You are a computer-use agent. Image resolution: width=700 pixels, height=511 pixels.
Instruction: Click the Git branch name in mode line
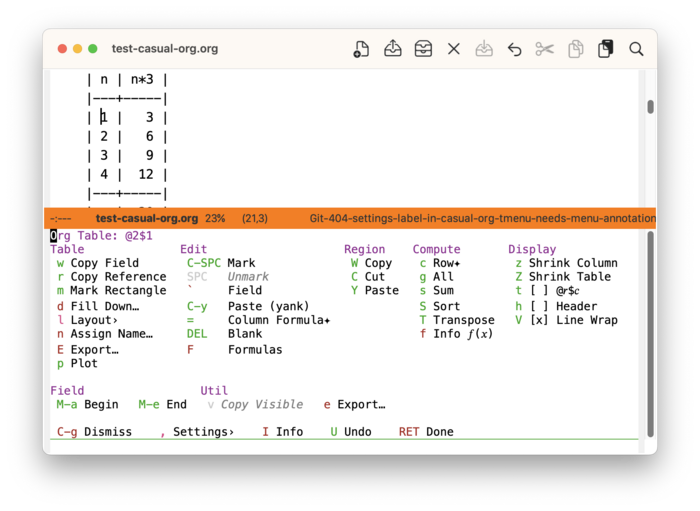coord(483,218)
